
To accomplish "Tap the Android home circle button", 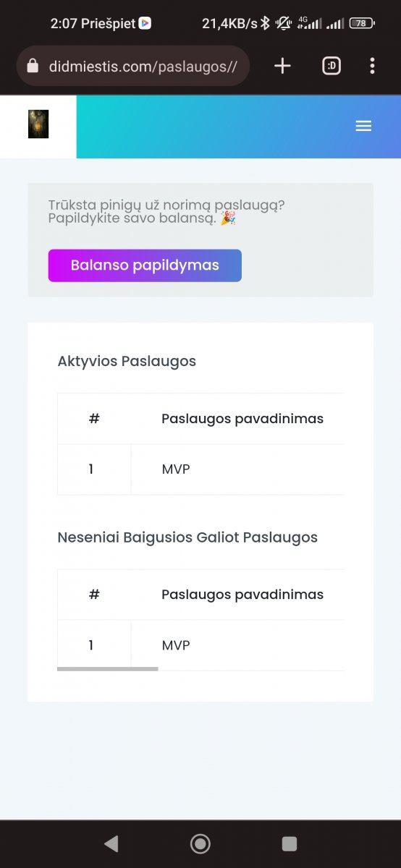I will click(x=200, y=843).
